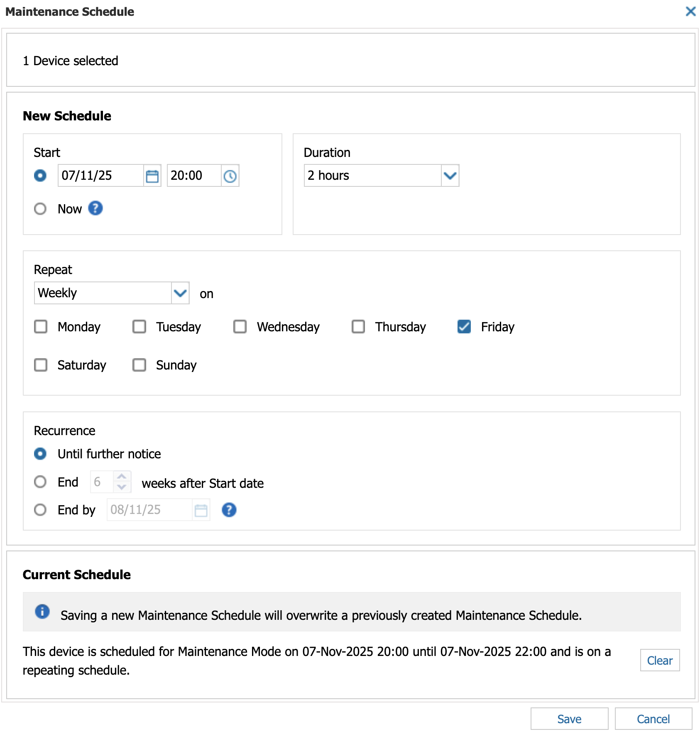Decrease the weeks count with down arrow

tap(122, 487)
